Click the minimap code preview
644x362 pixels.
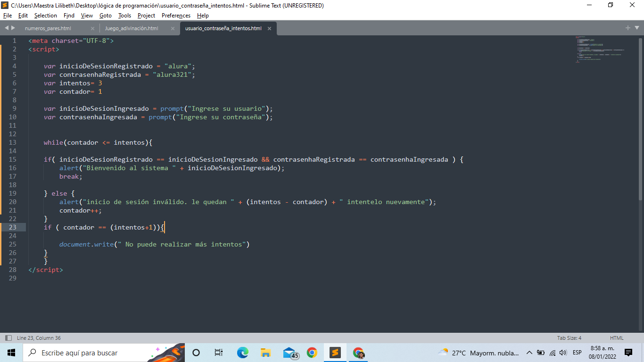tap(600, 49)
